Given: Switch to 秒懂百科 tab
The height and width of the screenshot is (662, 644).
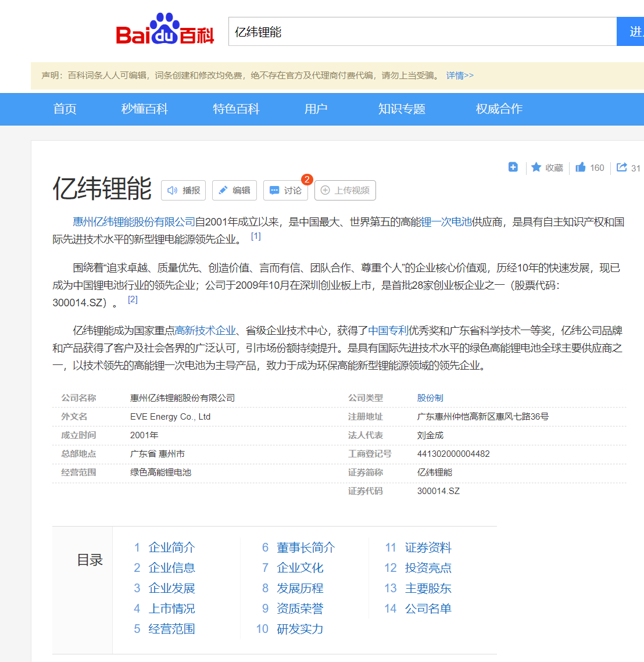Looking at the screenshot, I should (144, 109).
